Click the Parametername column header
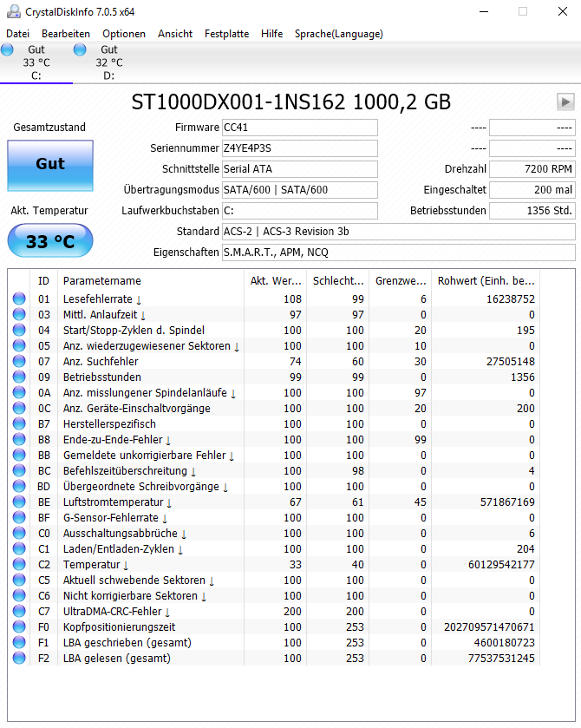Screen dimensions: 581x728 (151, 281)
